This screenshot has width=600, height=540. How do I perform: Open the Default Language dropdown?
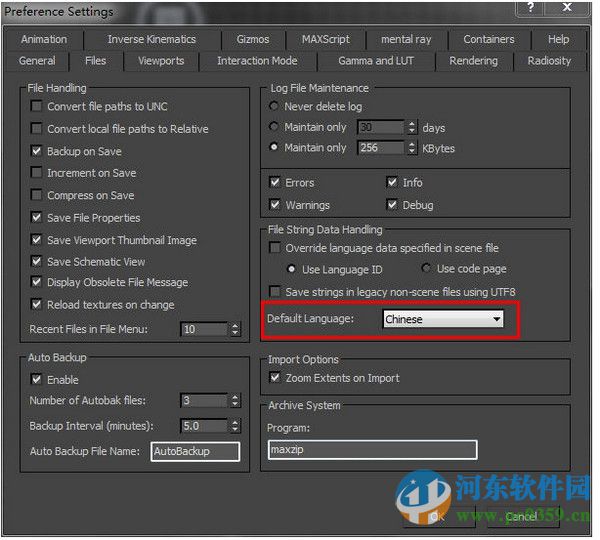pyautogui.click(x=443, y=319)
